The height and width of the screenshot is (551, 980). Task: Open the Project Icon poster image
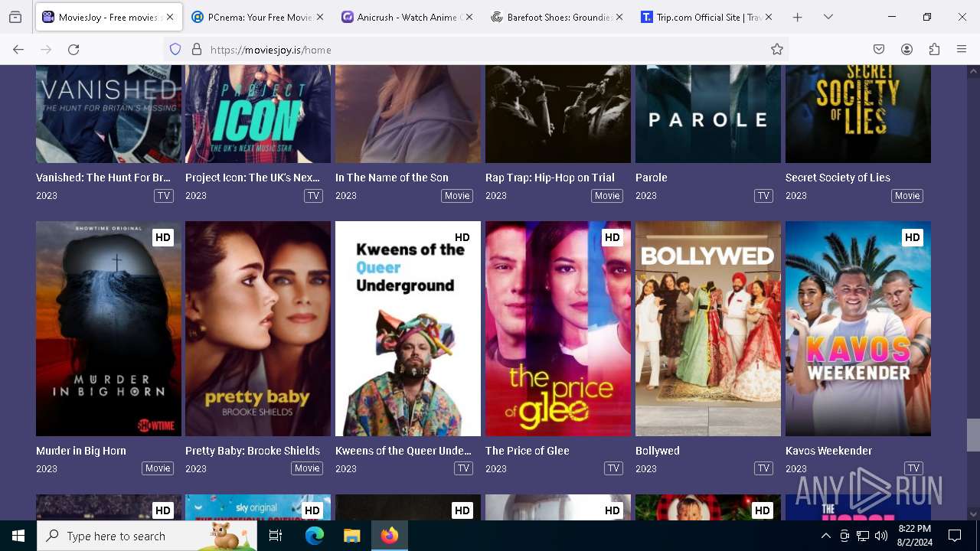pyautogui.click(x=258, y=114)
